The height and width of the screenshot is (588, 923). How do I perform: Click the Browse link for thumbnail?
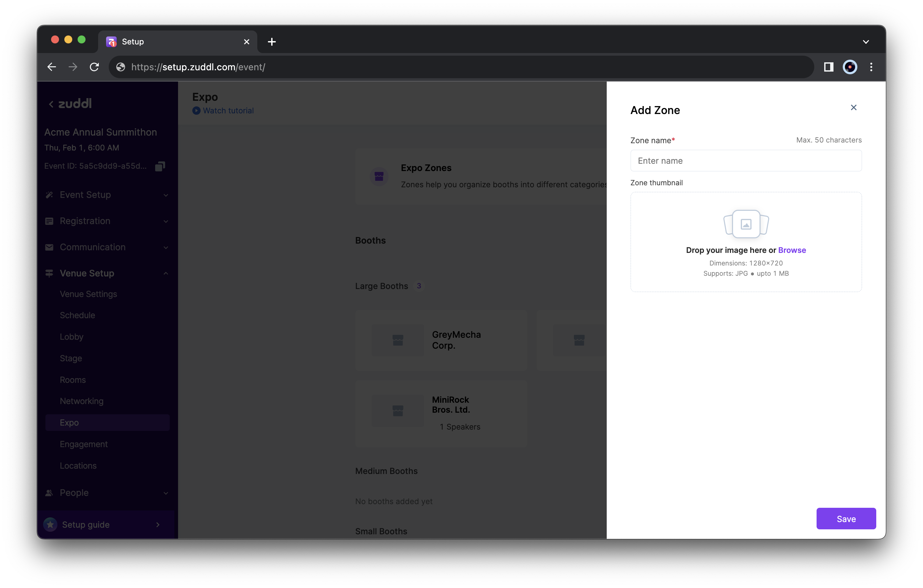[791, 250]
